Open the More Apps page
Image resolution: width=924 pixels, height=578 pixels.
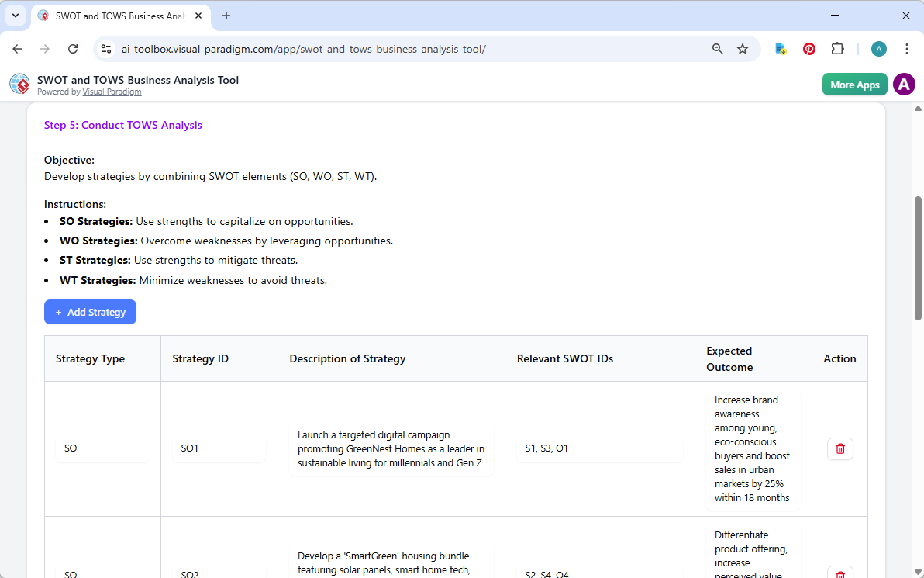click(x=854, y=84)
